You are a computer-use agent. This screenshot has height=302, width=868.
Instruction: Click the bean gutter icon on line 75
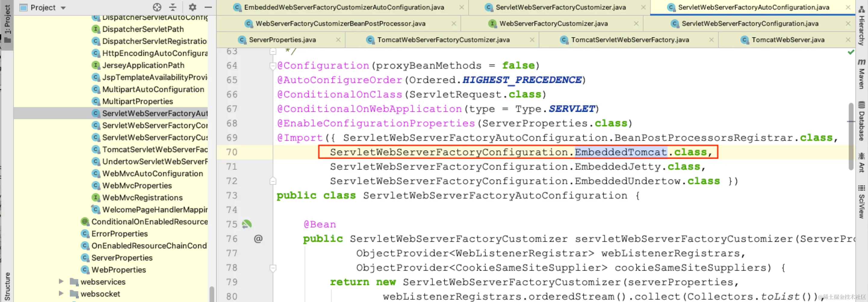click(x=247, y=224)
